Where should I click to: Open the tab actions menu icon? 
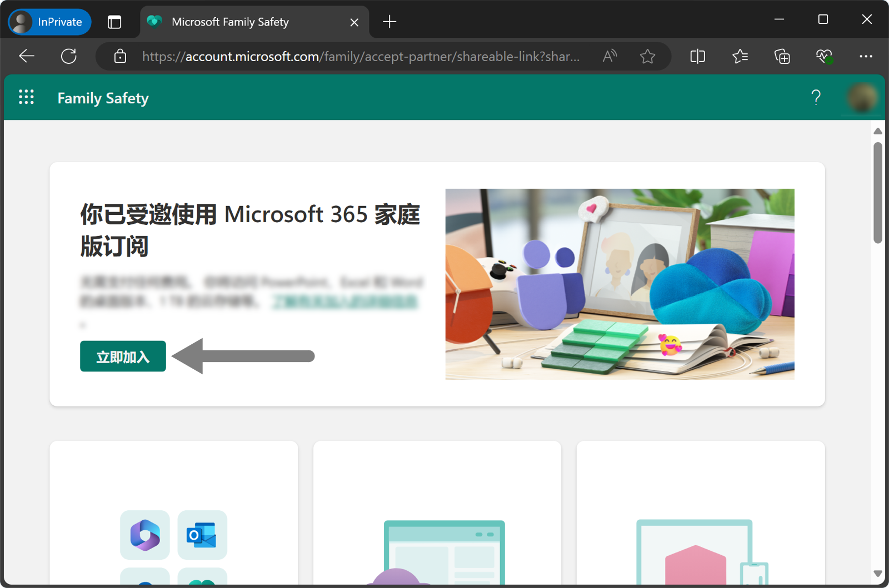[114, 22]
